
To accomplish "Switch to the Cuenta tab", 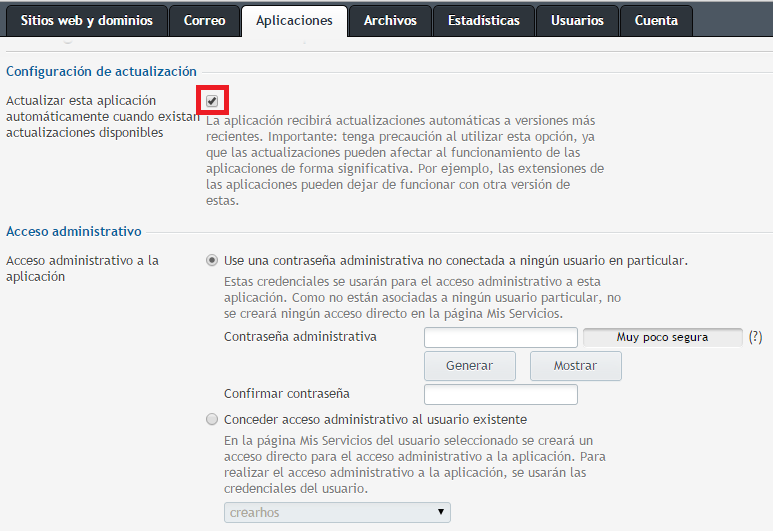I will tap(656, 20).
